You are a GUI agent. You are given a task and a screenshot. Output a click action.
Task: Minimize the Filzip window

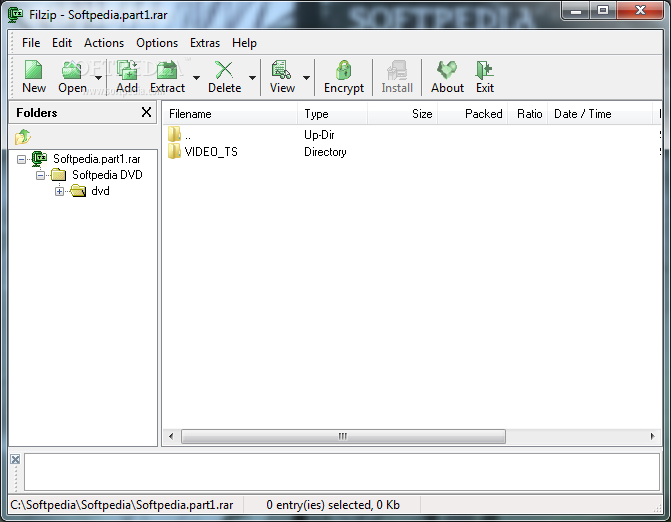(x=576, y=11)
